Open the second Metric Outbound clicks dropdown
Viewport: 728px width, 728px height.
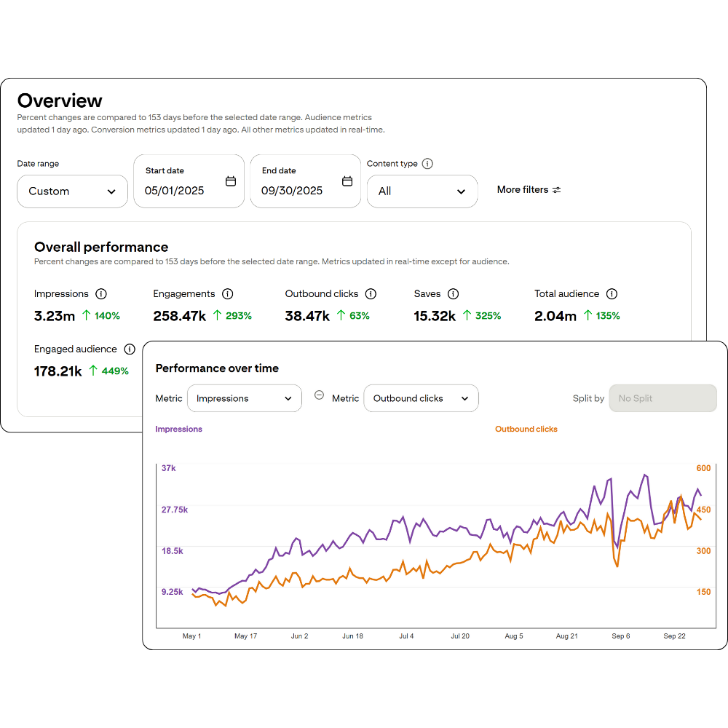pyautogui.click(x=421, y=398)
